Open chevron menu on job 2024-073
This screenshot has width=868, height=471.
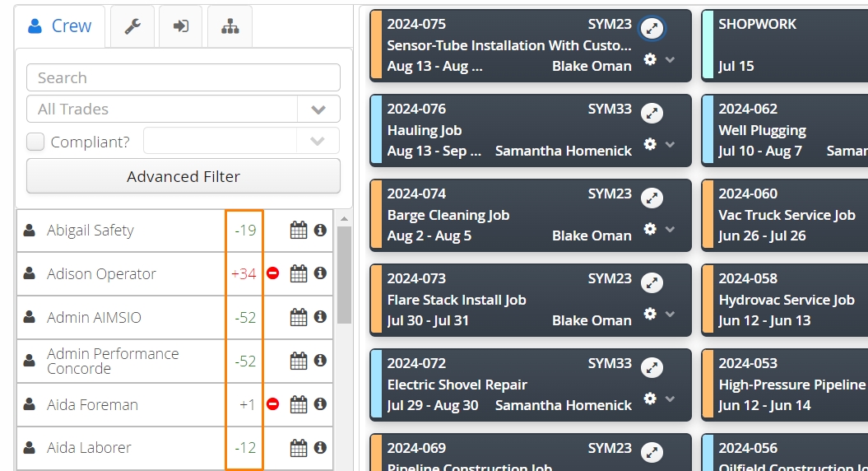pos(670,314)
